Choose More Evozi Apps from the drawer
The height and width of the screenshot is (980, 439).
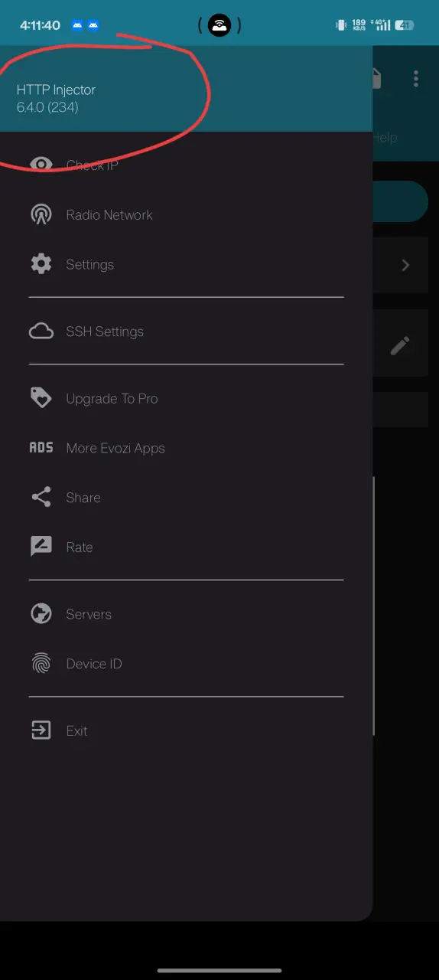187,448
